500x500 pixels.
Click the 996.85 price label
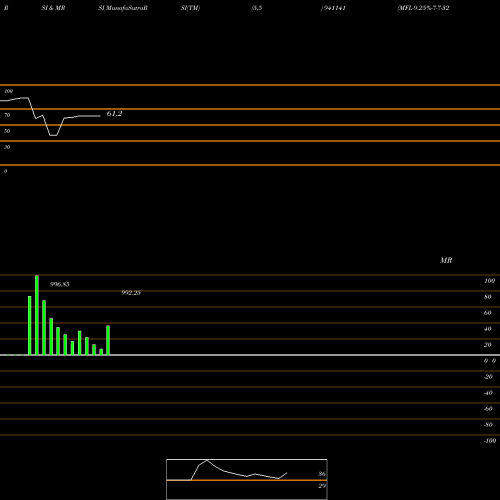[60, 284]
